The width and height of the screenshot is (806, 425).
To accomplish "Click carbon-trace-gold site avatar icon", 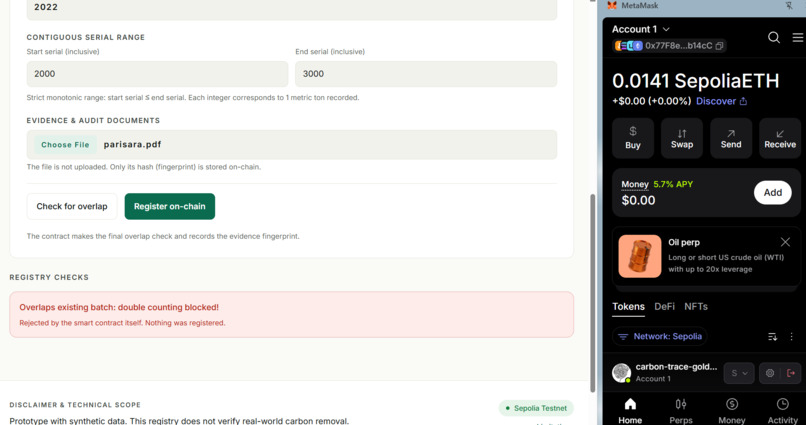I will point(621,373).
